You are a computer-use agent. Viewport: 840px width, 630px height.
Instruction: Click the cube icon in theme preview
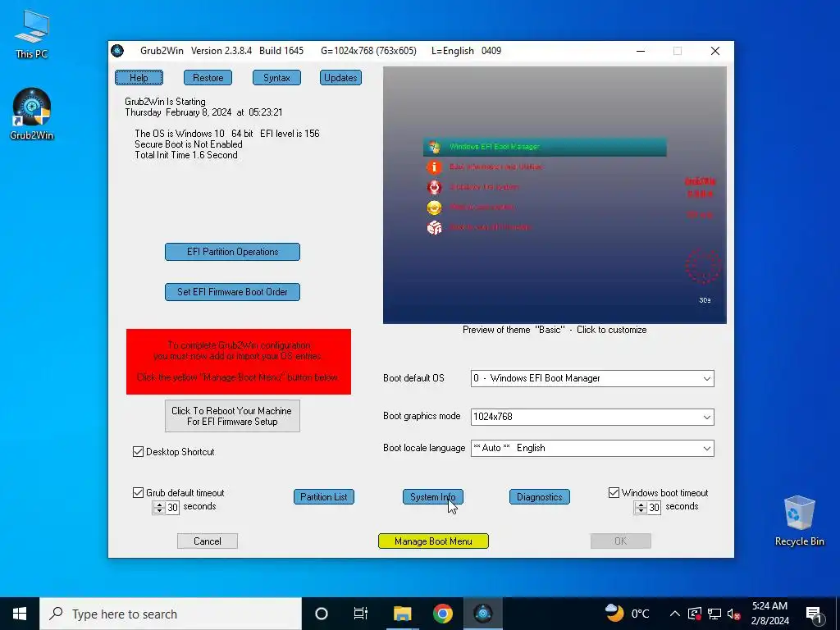coord(435,228)
